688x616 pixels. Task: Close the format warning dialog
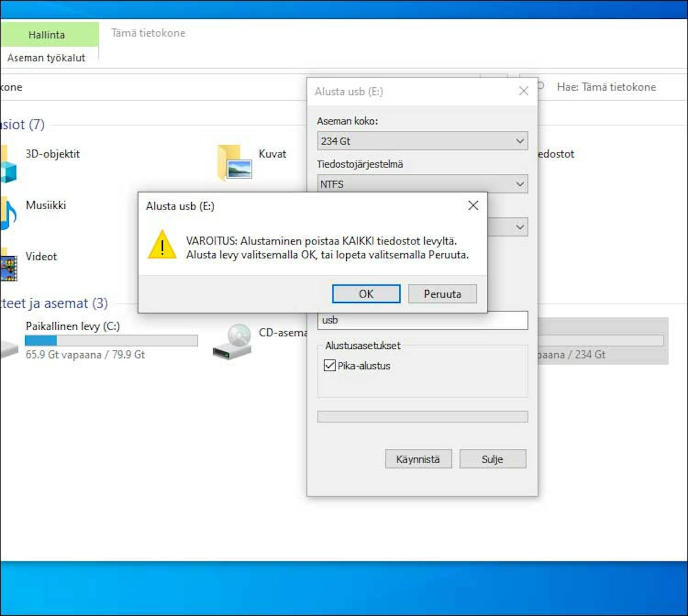click(x=473, y=205)
